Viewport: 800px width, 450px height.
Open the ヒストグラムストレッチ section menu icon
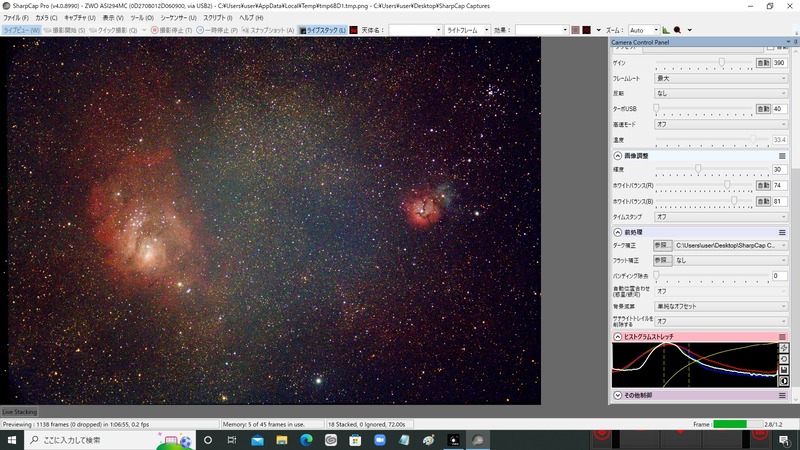782,337
